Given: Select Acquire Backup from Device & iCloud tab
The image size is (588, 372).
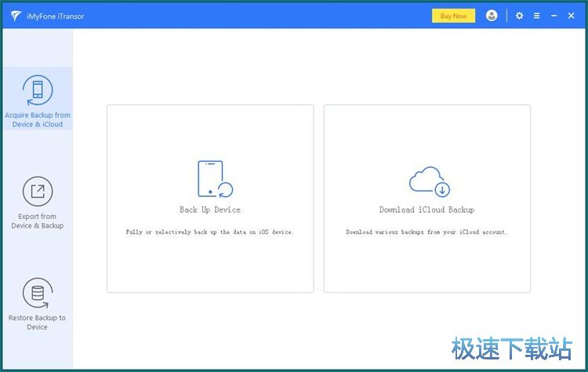Looking at the screenshot, I should tap(38, 99).
